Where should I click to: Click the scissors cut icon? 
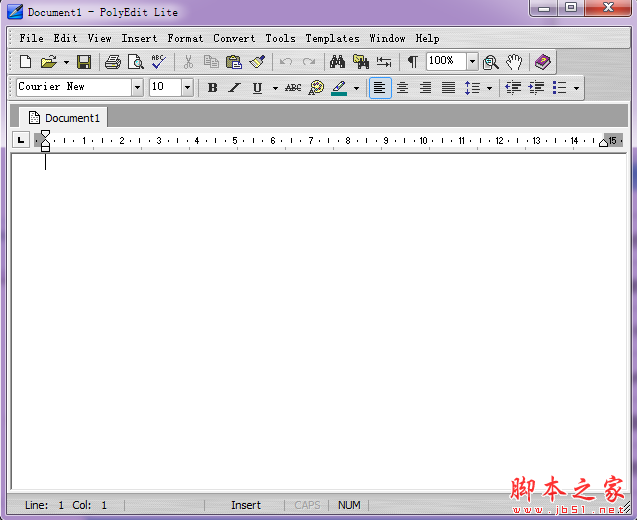188,62
